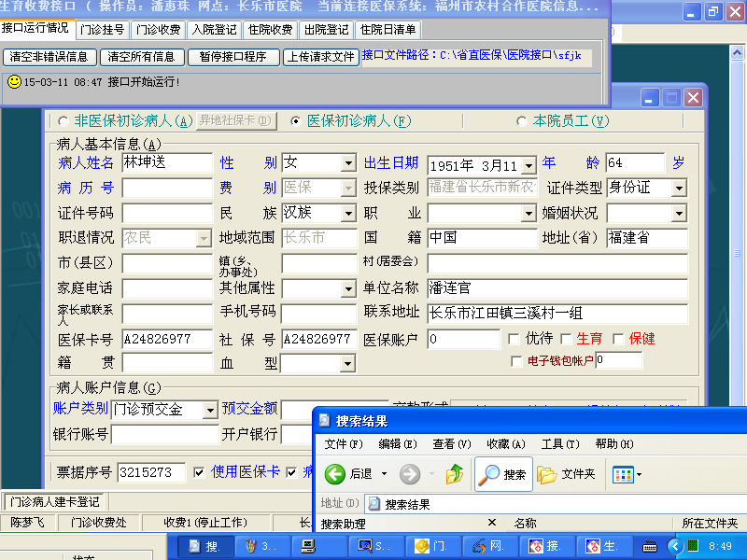Click the 门诊病人建卡登记 tab at bottom
Image resolution: width=747 pixels, height=560 pixels.
55,501
